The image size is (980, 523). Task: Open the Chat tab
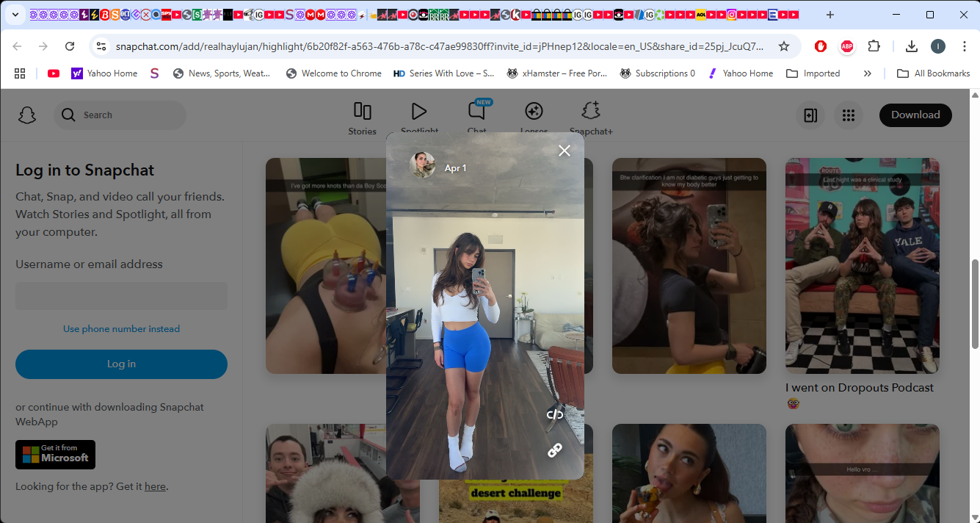tap(477, 119)
